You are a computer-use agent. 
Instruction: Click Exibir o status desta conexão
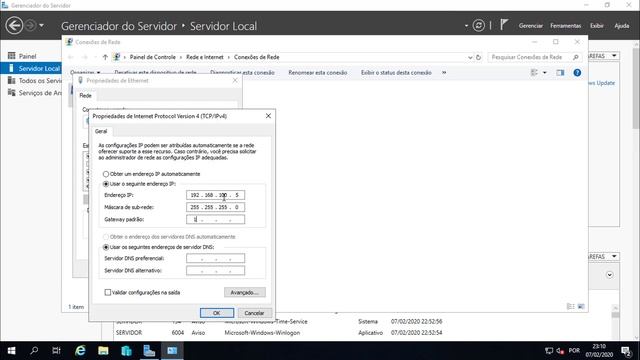396,73
